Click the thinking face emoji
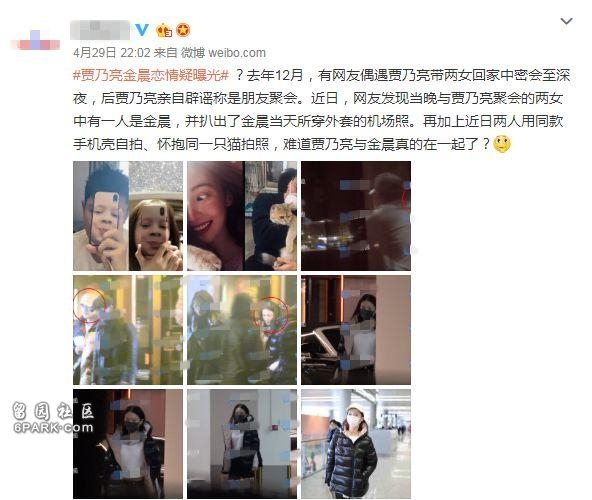The image size is (592, 500). (x=502, y=144)
